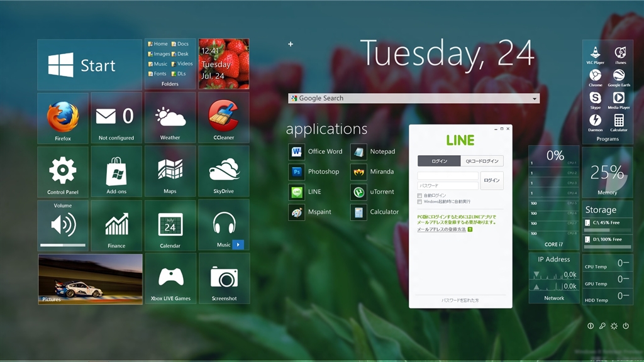Image resolution: width=644 pixels, height=362 pixels.
Task: Click the strawberry clock date tile
Action: pyautogui.click(x=224, y=63)
